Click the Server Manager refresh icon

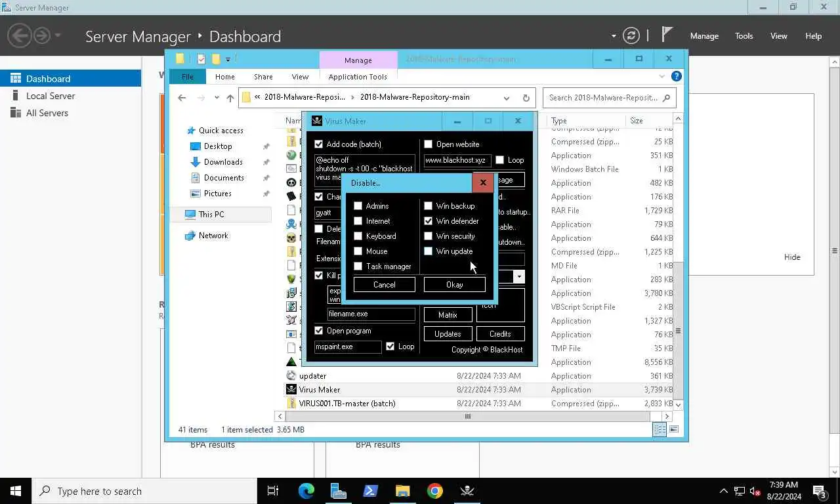point(631,35)
